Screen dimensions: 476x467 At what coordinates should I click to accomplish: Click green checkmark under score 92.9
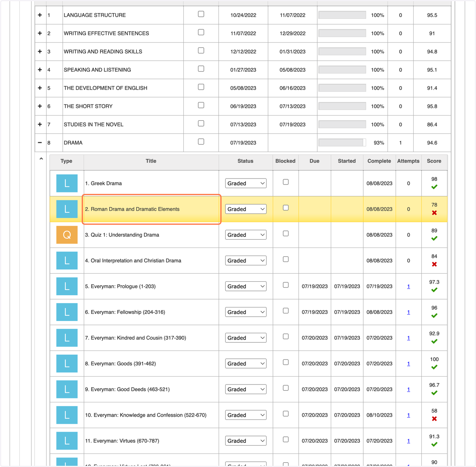[434, 341]
